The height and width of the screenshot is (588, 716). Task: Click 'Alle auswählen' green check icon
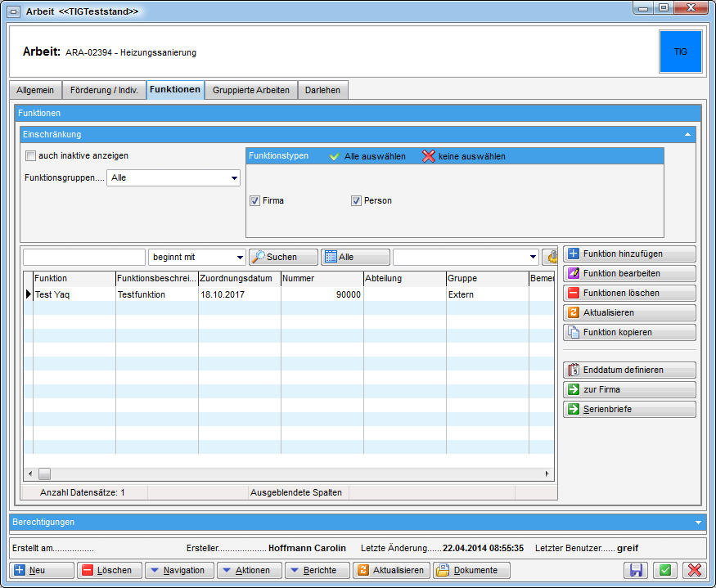point(334,156)
